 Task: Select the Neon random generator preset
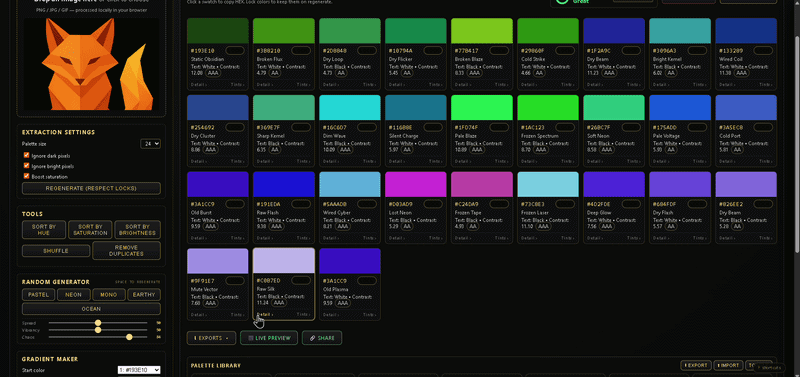click(x=73, y=294)
